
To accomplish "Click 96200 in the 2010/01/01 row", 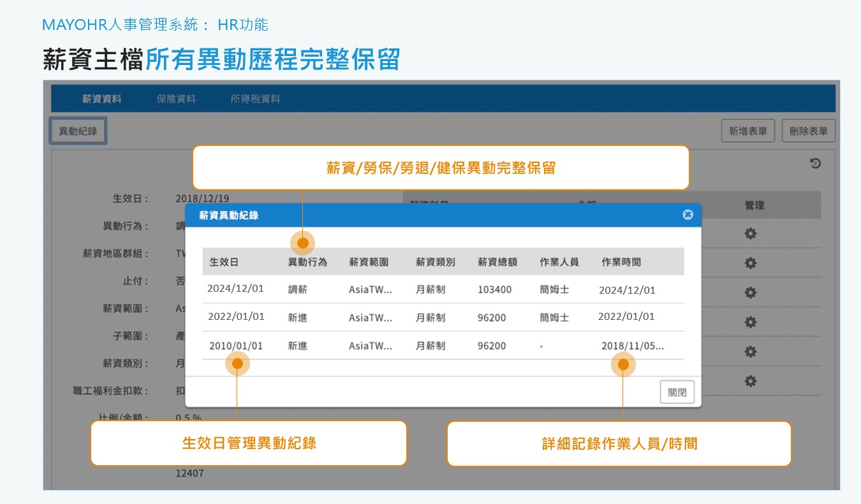I will (492, 346).
